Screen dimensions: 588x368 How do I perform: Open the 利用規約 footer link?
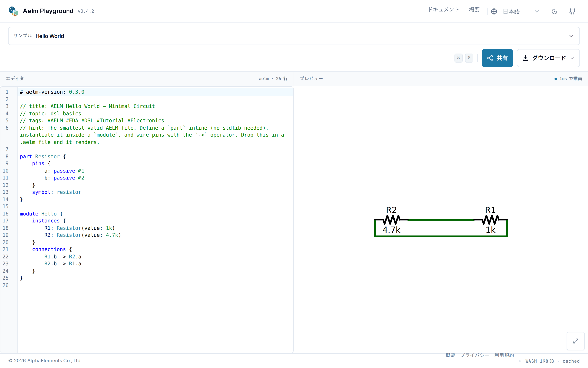(x=504, y=355)
